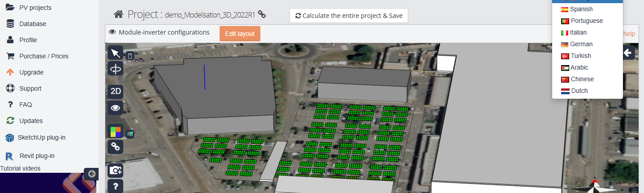Click the SketchUp logo icon

10,138
